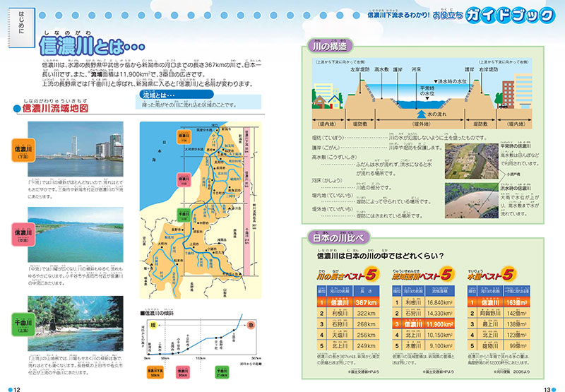Click yellow-roof house illustration in cross-section diagram
Image resolution: width=565 pixels, height=392 pixels.
(x=334, y=101)
